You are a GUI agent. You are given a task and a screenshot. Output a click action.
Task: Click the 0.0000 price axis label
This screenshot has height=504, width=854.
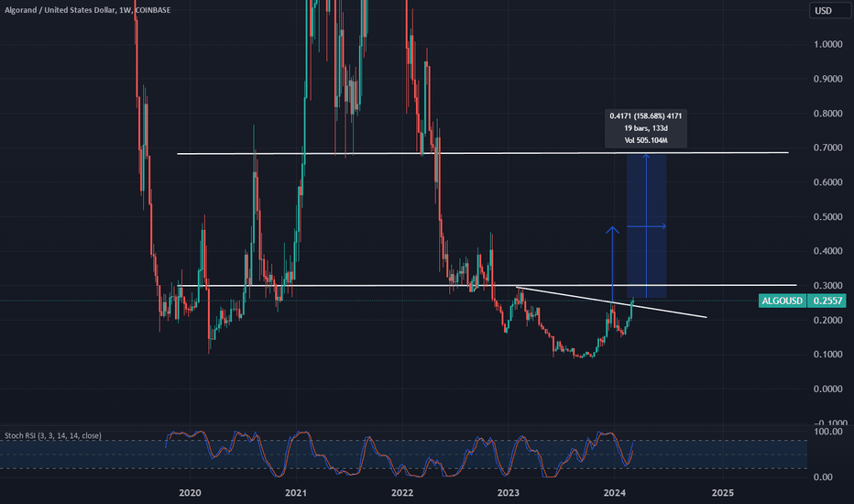[827, 389]
